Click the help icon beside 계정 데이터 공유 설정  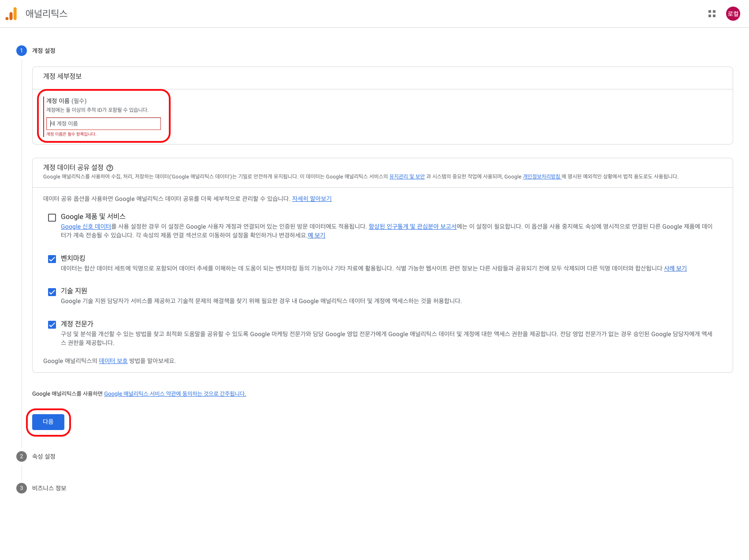pos(110,168)
